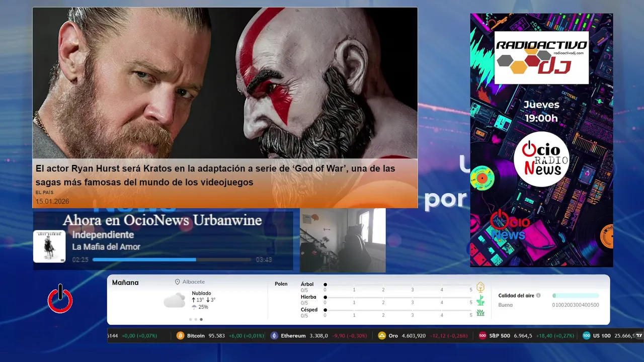Click the RadioActivo DJ logo banner

[541, 58]
